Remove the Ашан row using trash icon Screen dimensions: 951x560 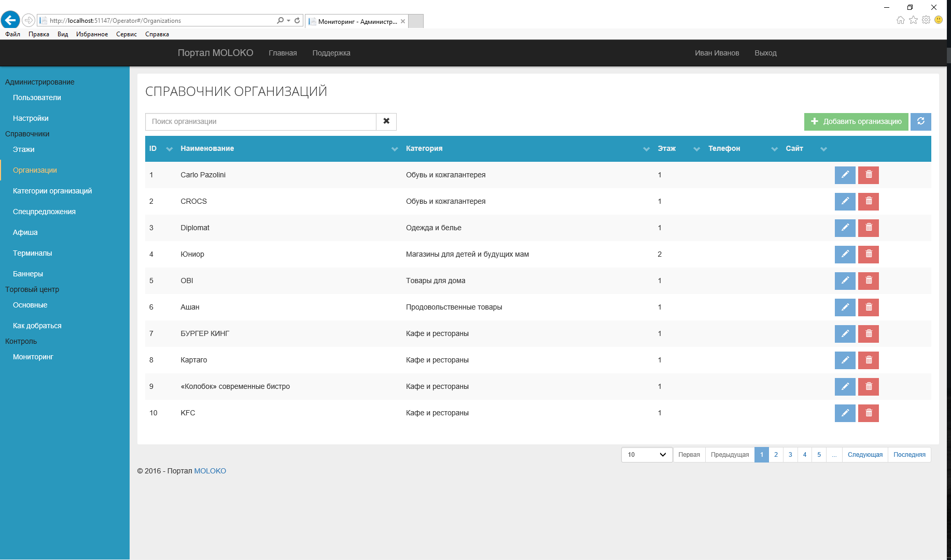(x=869, y=307)
